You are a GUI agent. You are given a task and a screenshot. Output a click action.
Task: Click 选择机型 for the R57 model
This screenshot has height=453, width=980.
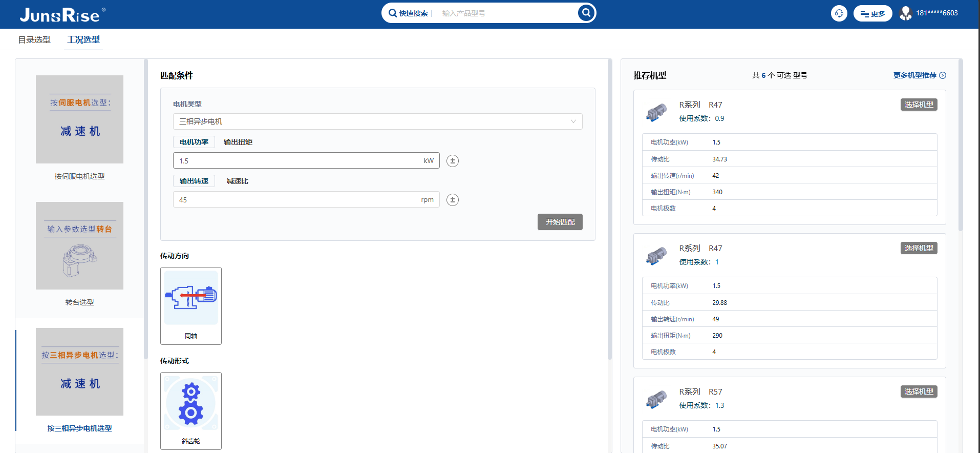[919, 392]
